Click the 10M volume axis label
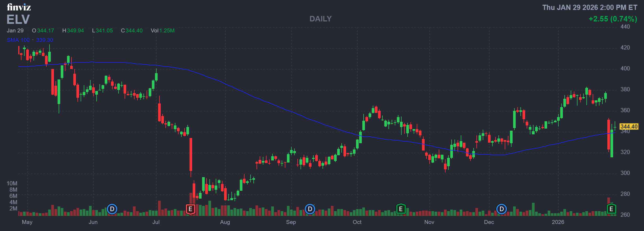Screen dimensions: 644x231 coord(12,183)
